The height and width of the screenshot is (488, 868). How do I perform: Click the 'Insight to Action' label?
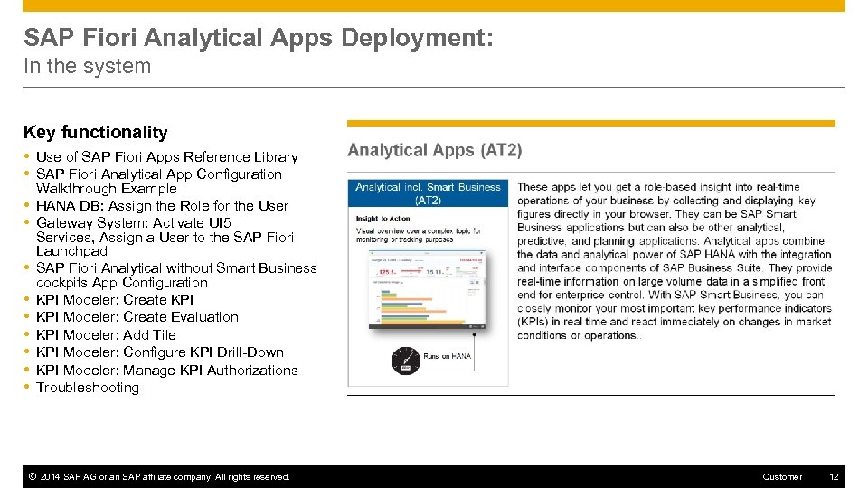(382, 219)
